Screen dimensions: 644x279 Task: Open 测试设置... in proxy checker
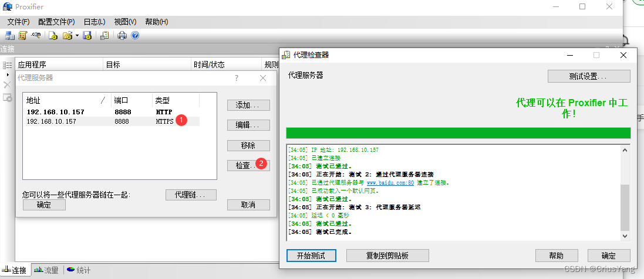(x=589, y=76)
